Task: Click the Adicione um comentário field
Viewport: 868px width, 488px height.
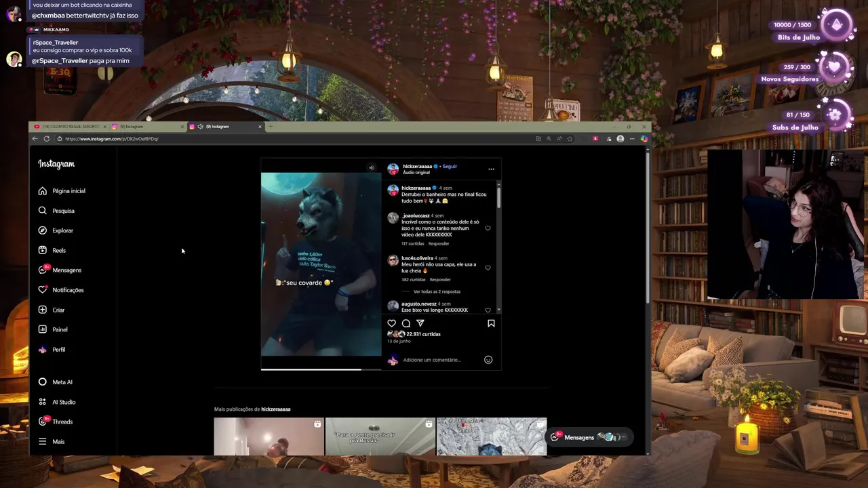Action: [x=441, y=360]
